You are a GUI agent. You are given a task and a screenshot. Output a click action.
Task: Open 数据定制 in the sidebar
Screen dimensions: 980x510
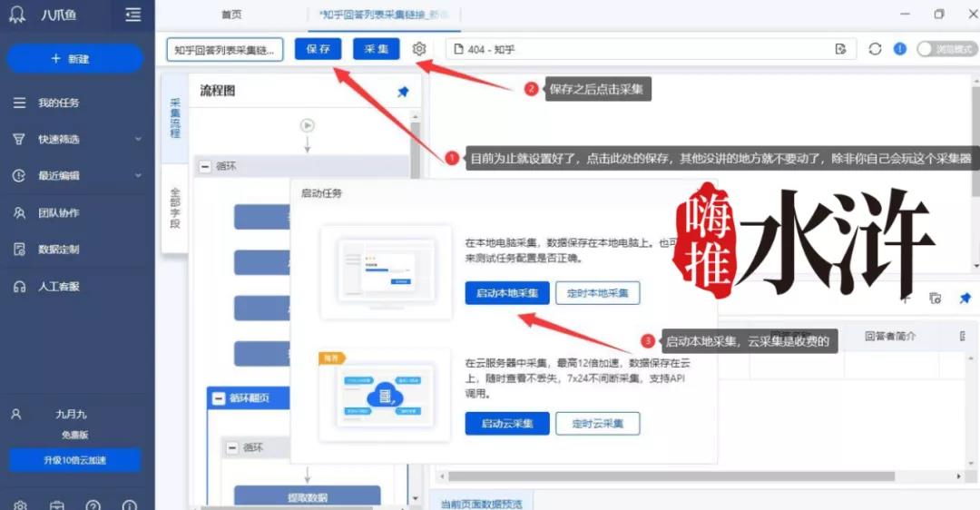tap(58, 250)
